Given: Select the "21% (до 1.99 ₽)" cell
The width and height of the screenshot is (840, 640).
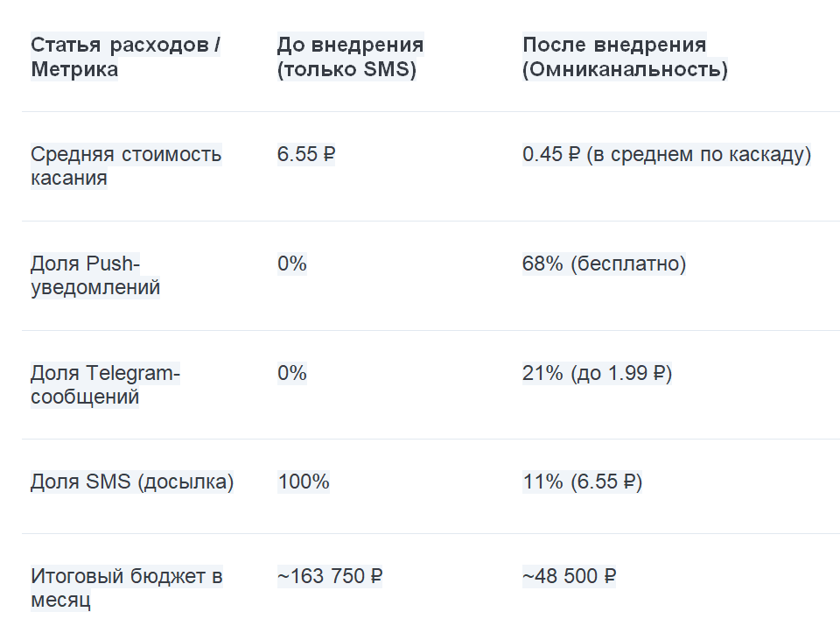Looking at the screenshot, I should click(597, 374).
